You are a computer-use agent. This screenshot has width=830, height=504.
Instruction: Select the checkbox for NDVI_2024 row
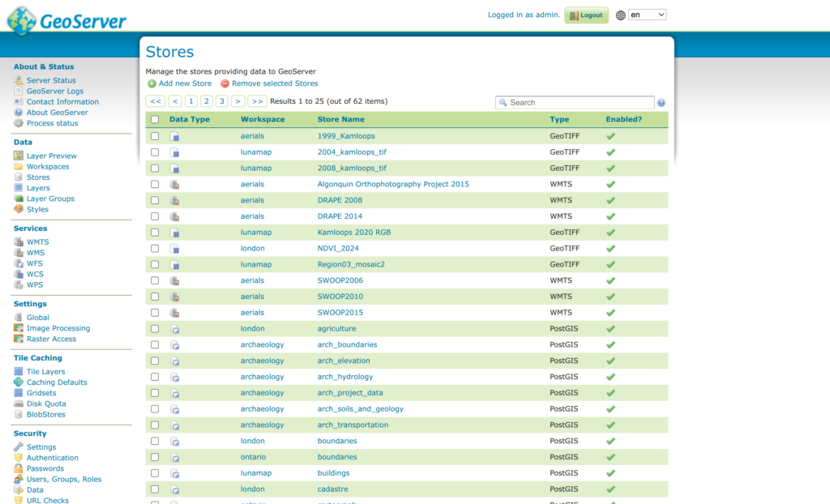click(155, 249)
